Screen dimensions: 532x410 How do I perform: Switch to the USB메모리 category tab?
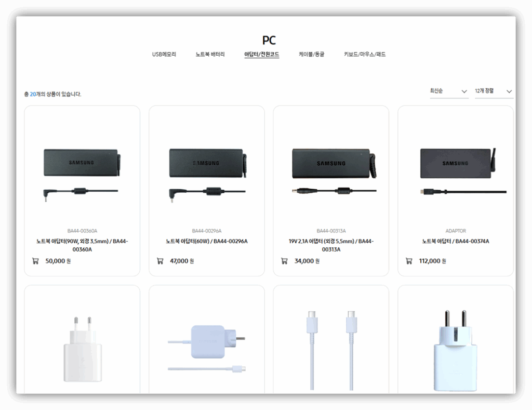pyautogui.click(x=164, y=55)
